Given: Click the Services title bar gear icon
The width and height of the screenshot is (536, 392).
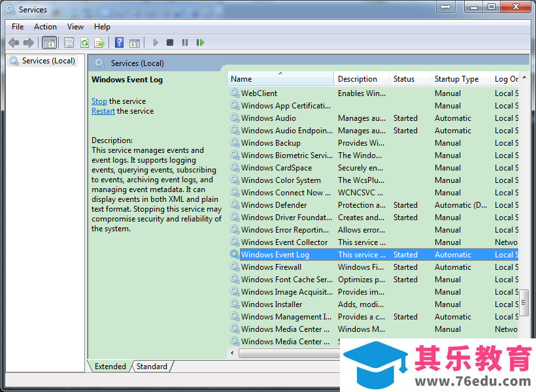Looking at the screenshot, I should point(11,10).
